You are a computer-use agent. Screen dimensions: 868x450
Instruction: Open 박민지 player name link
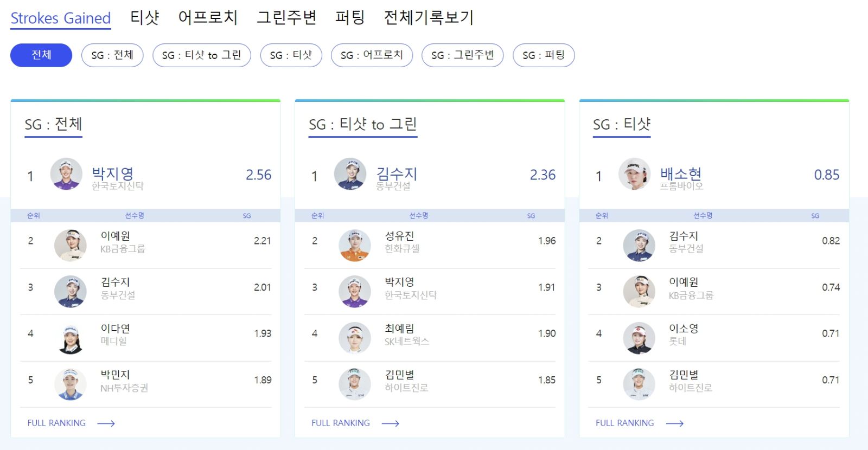pyautogui.click(x=115, y=375)
